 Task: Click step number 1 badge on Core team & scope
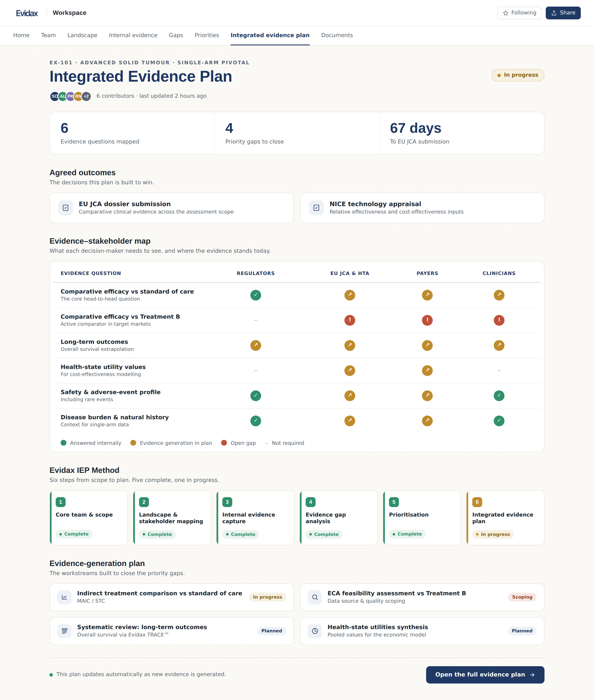61,502
